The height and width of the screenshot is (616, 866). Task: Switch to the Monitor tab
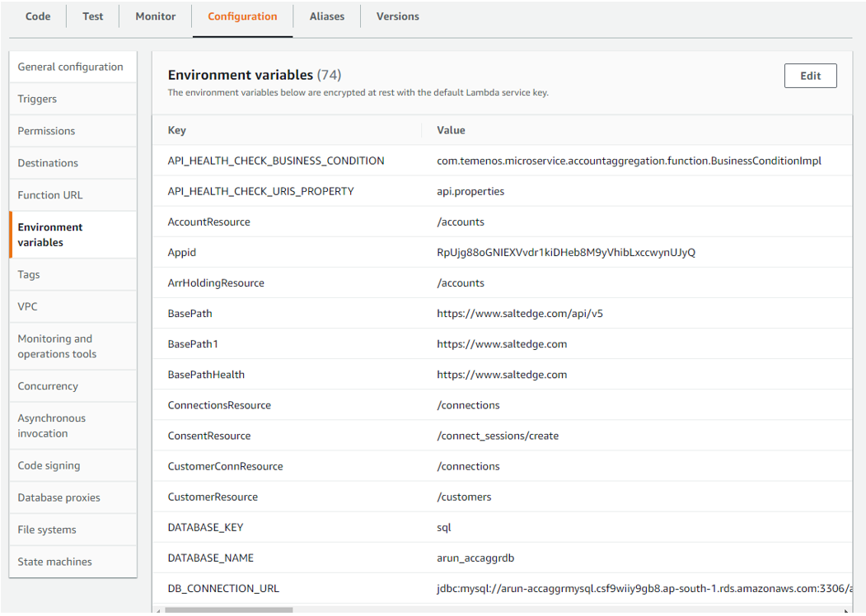[156, 16]
